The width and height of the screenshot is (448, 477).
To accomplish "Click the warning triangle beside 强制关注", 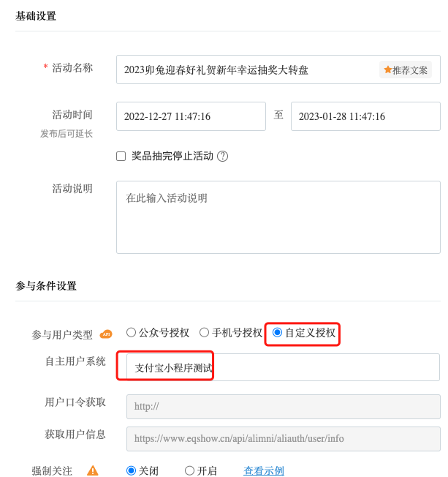I will [93, 471].
